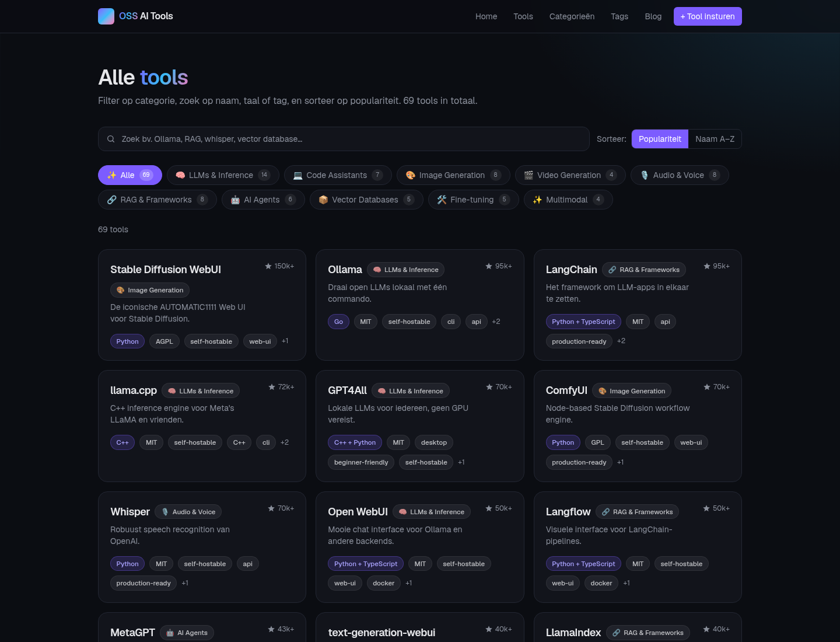Click the star icon on LangChain card
This screenshot has width=840, height=642.
(x=707, y=266)
